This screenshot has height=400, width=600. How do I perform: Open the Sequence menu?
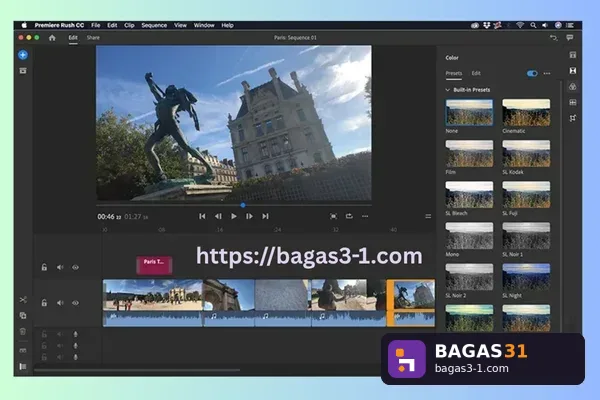pyautogui.click(x=154, y=25)
